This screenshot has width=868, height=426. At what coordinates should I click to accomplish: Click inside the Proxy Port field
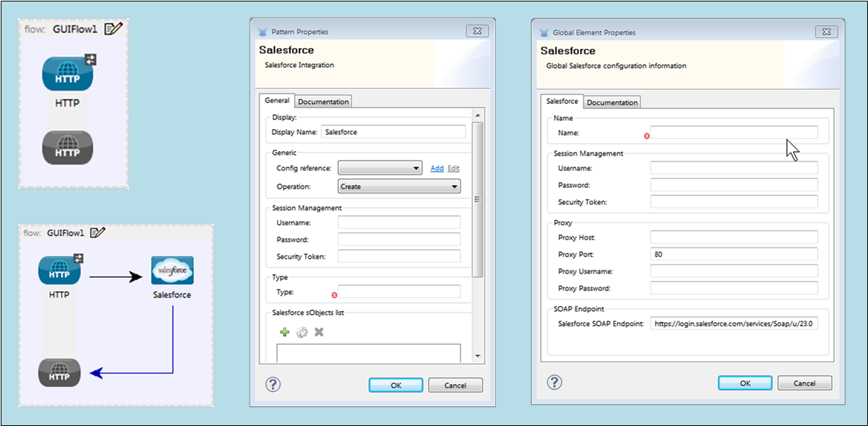pyautogui.click(x=732, y=254)
